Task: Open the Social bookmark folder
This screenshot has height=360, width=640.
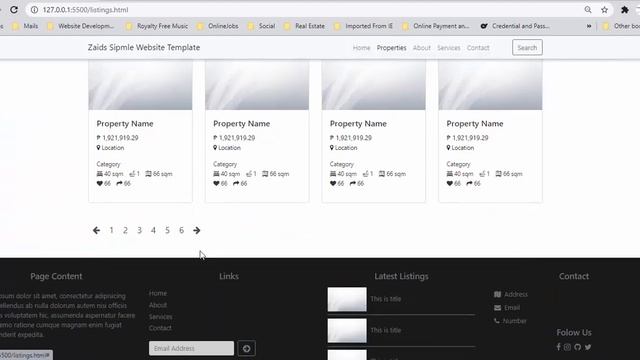Action: (261, 26)
